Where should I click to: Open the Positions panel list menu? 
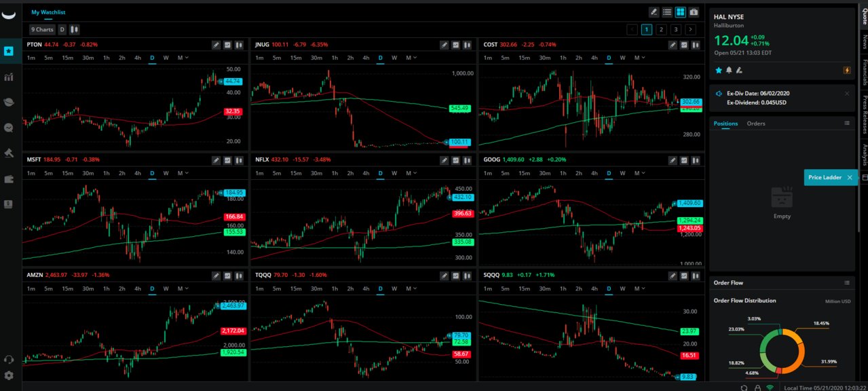pos(847,124)
